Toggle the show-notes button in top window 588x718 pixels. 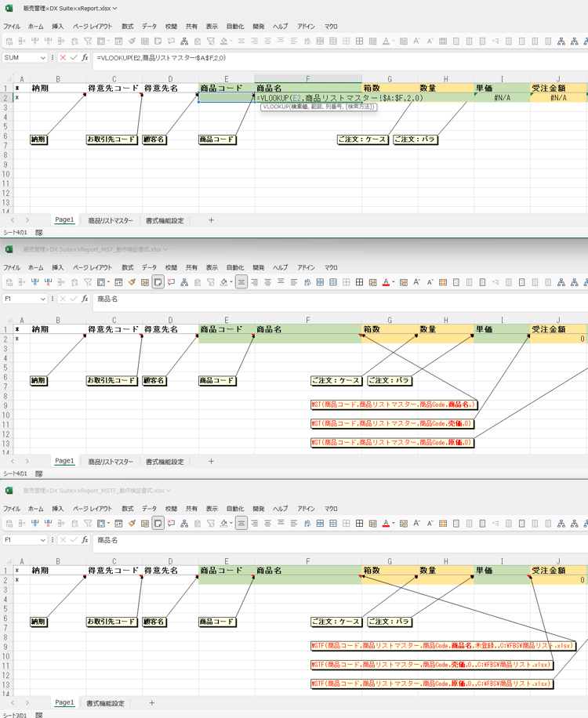tap(158, 42)
